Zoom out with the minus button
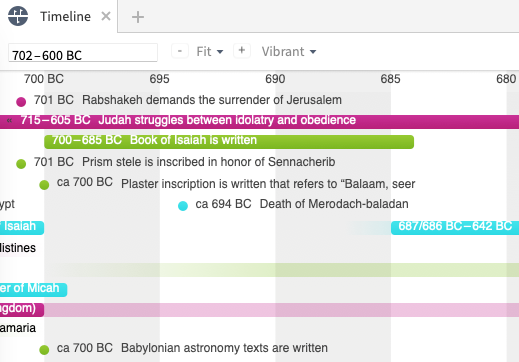 point(180,51)
